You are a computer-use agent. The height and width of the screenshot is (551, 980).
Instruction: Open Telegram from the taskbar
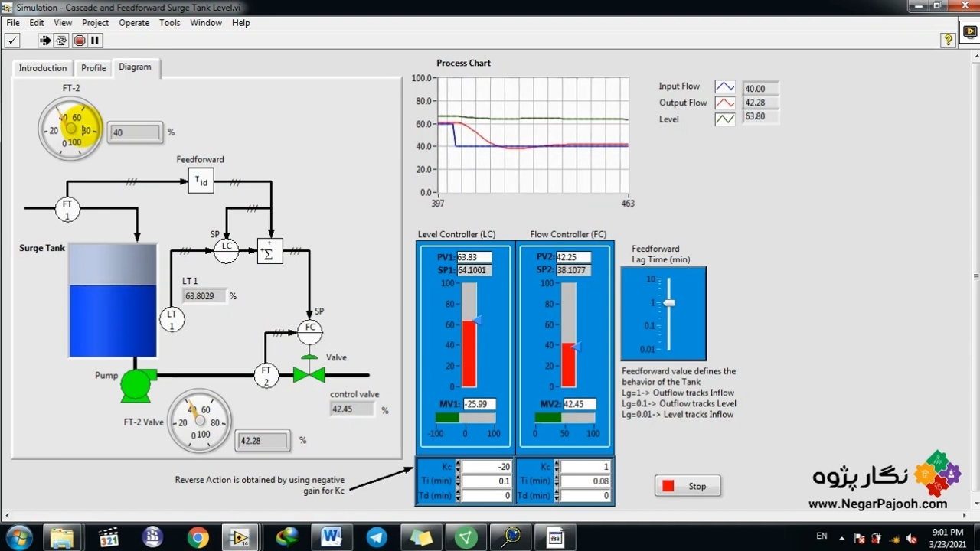click(377, 537)
